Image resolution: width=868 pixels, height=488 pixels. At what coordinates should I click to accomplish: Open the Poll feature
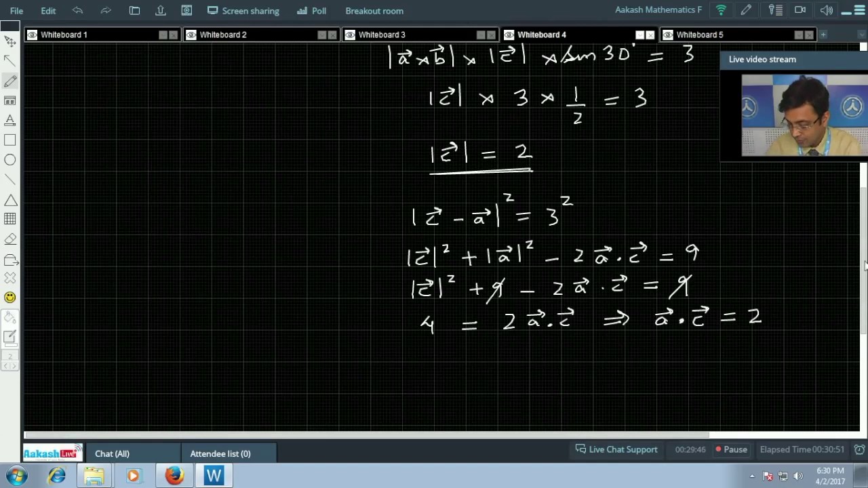coord(311,11)
